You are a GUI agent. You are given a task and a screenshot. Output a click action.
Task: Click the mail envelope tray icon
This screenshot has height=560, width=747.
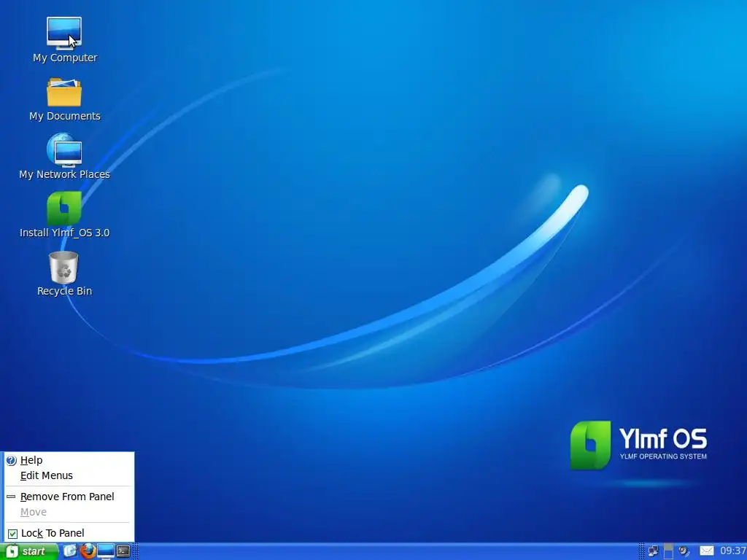pos(706,551)
